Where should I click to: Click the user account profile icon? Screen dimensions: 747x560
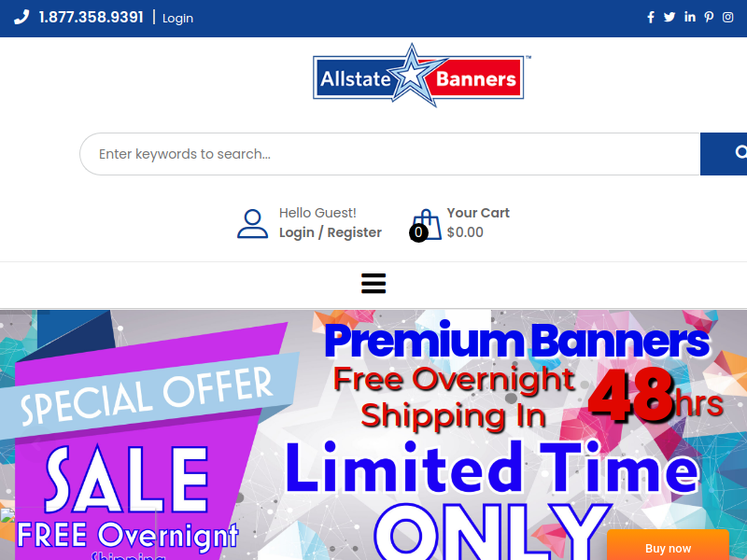(252, 223)
